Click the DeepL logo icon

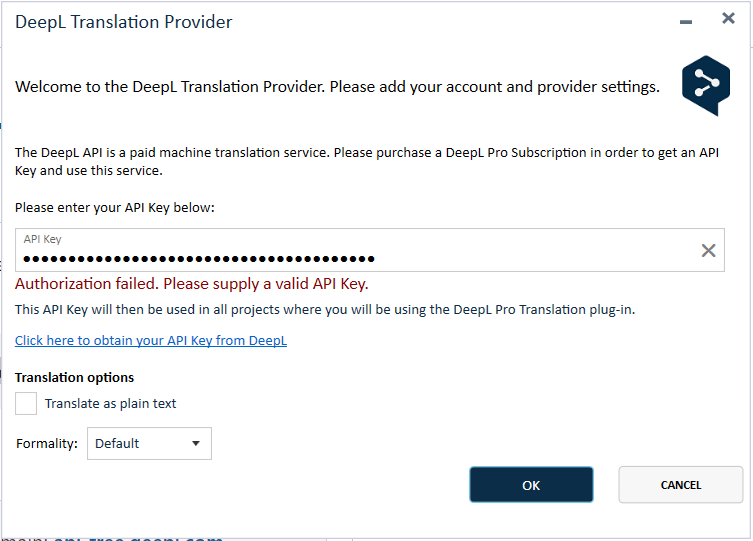(x=706, y=86)
